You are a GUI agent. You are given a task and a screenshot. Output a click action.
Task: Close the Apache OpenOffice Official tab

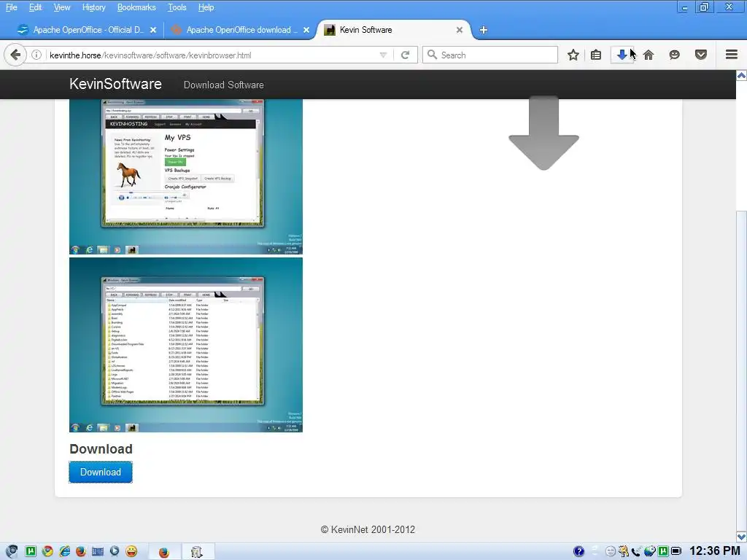pyautogui.click(x=153, y=30)
